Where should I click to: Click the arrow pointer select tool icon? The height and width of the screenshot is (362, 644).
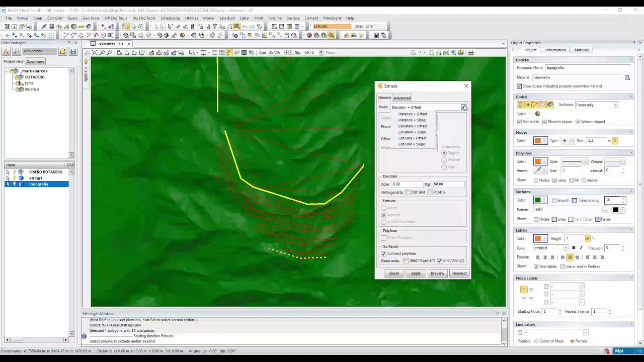[x=156, y=26]
